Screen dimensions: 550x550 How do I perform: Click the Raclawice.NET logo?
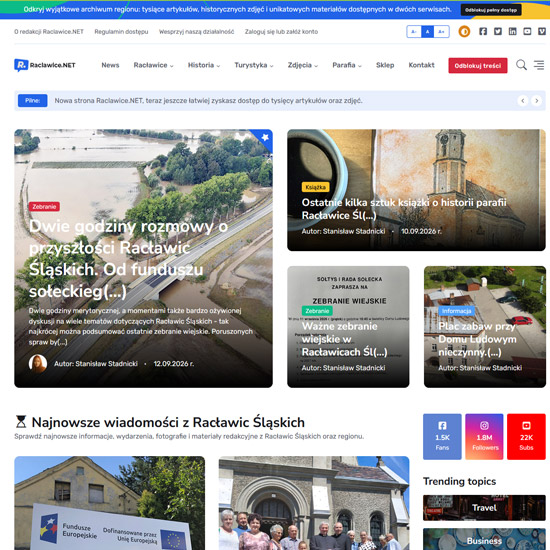tap(45, 65)
